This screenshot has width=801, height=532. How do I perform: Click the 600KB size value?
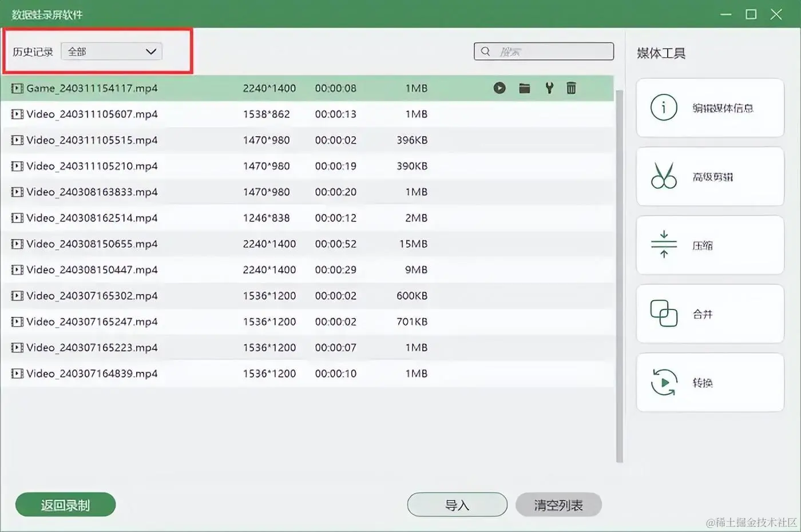point(412,296)
